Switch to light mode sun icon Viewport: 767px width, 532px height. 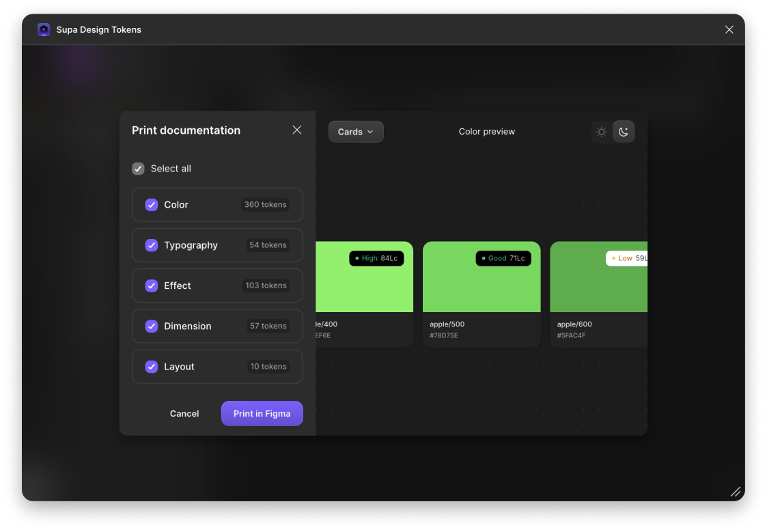(x=601, y=132)
